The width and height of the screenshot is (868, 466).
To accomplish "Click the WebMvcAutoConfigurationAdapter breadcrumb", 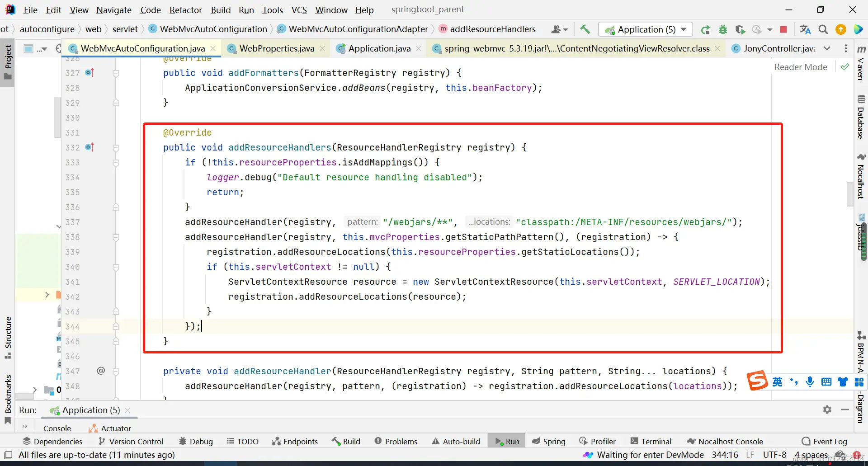I will (x=358, y=29).
